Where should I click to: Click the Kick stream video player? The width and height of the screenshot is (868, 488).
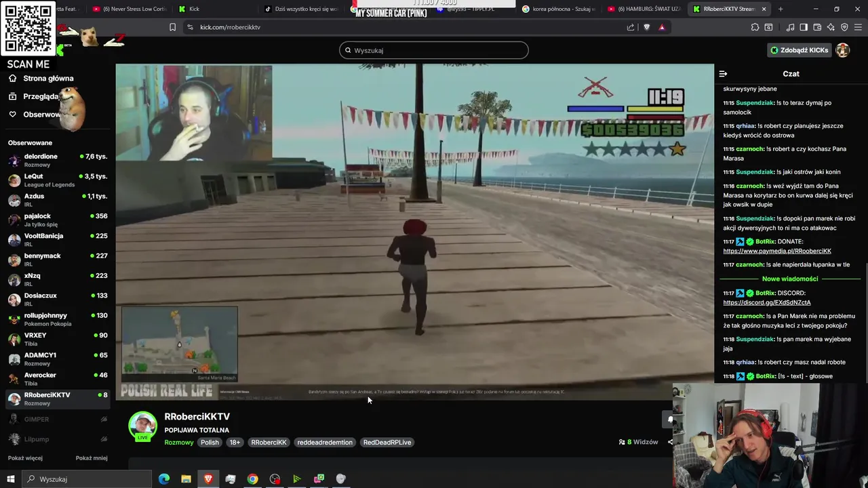tap(414, 232)
